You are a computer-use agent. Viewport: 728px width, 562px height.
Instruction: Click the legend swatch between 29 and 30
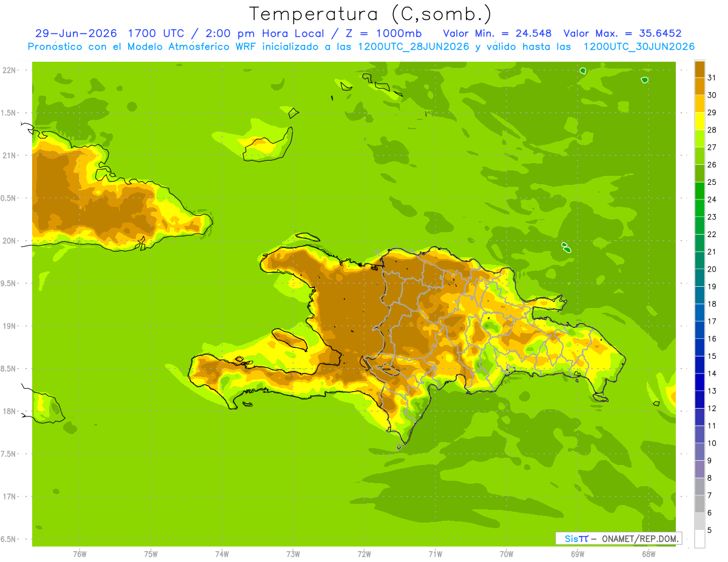click(x=699, y=104)
